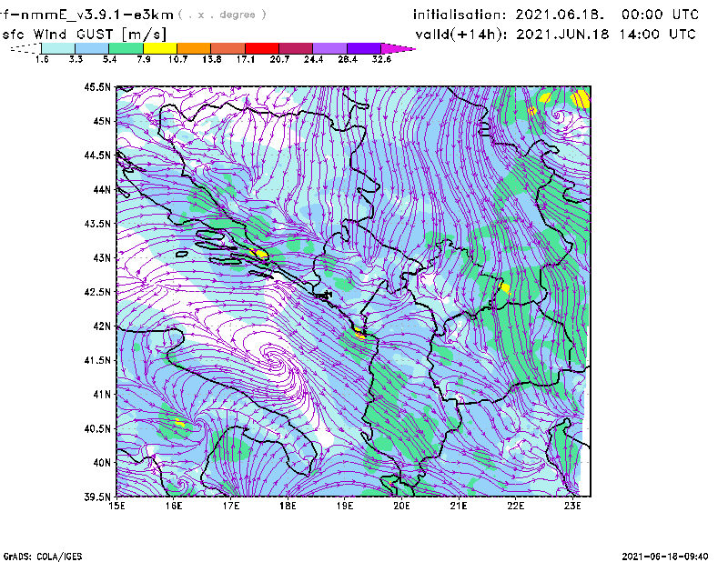Click the '( . x . degree )' label
Viewport: 728px width, 562px height.
click(222, 15)
